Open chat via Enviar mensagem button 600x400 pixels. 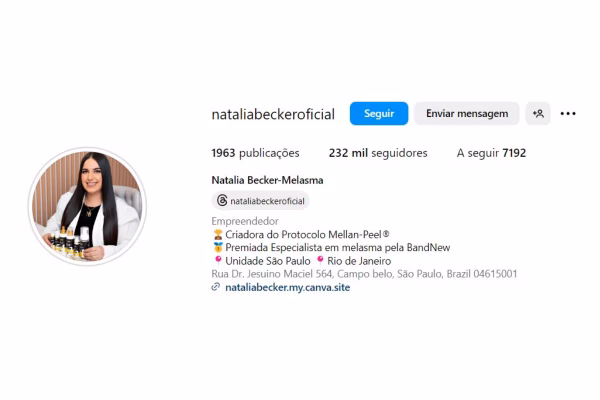click(467, 113)
